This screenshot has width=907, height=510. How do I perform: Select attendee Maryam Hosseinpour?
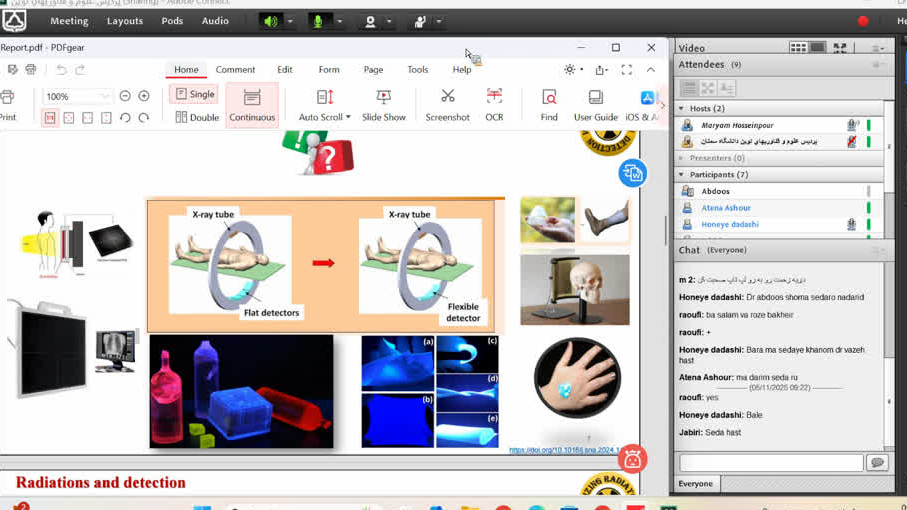(x=779, y=125)
